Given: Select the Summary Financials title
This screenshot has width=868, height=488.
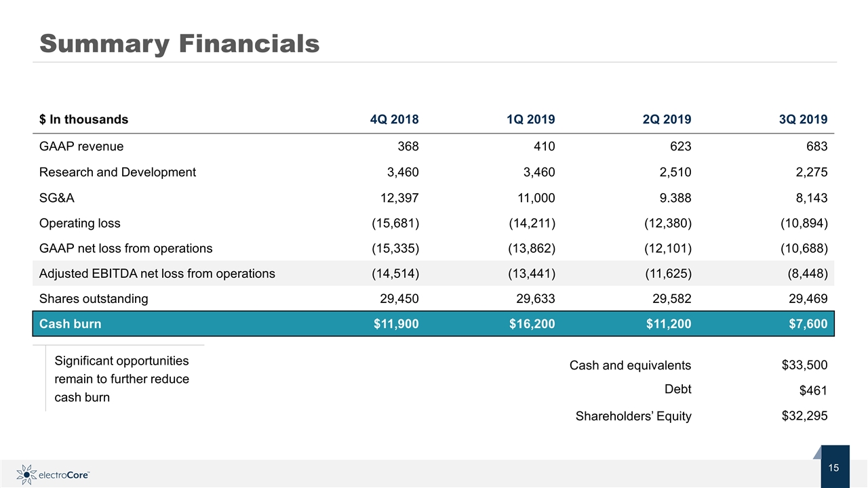Looking at the screenshot, I should 180,43.
